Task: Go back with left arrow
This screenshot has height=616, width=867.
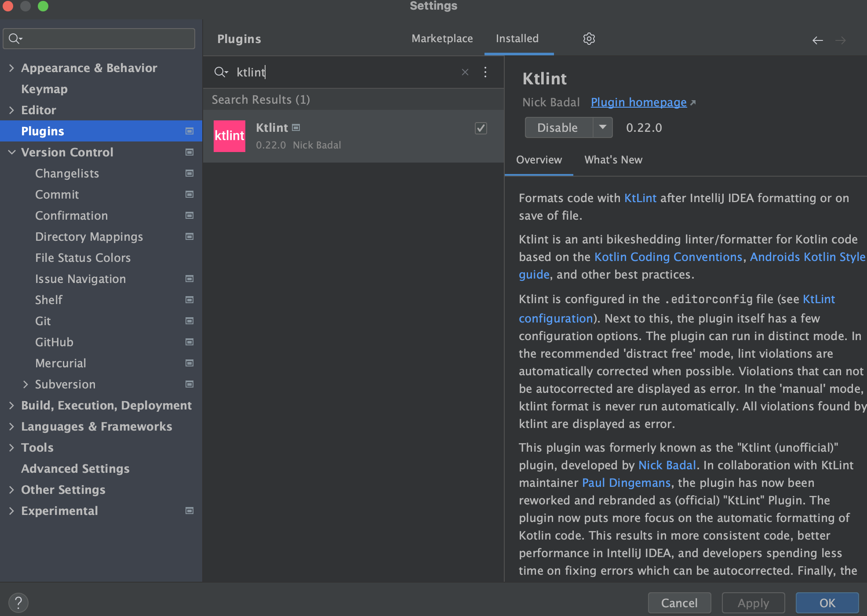Action: click(817, 40)
